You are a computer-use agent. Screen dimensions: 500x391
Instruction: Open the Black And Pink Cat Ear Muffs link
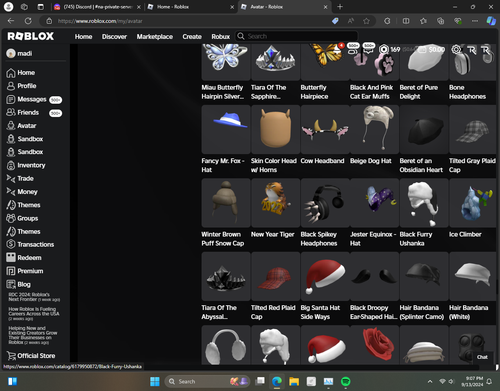coord(371,92)
